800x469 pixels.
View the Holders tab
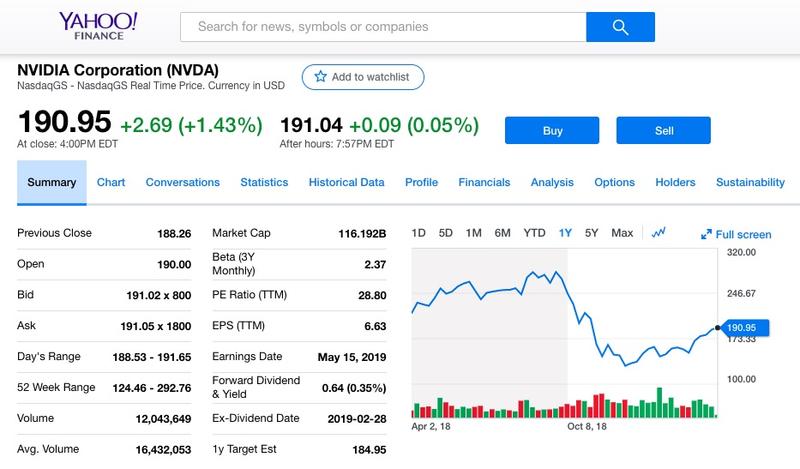tap(675, 182)
